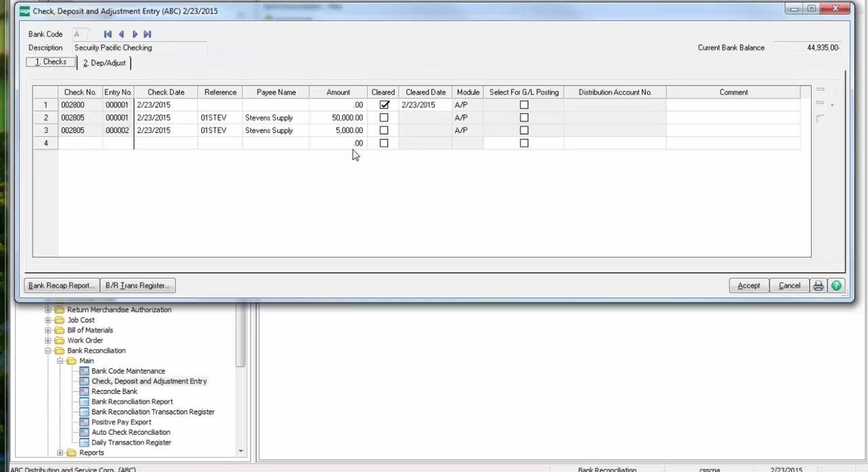
Task: Click the 50,000.00 amount cell
Action: tap(338, 117)
